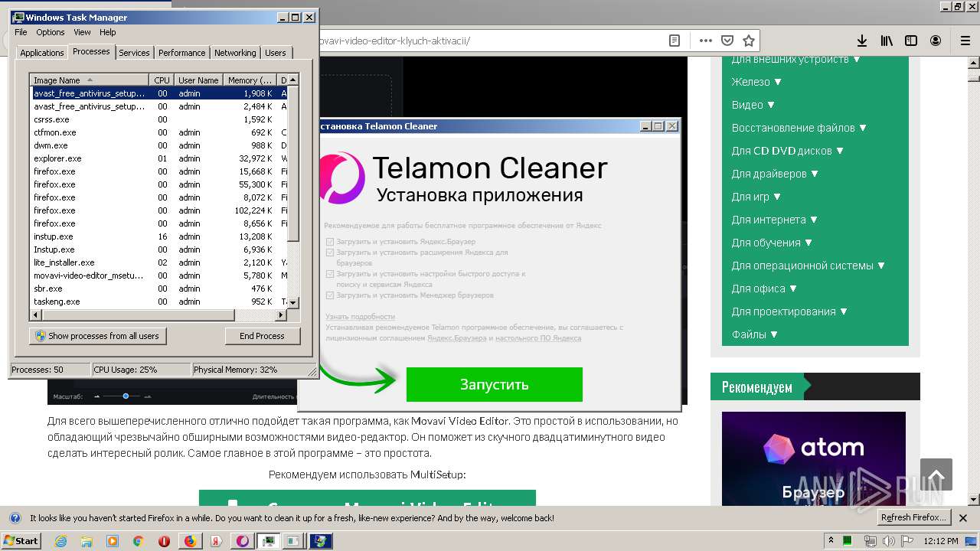Open Task Manager Help menu
This screenshot has height=551, width=980.
pos(107,32)
